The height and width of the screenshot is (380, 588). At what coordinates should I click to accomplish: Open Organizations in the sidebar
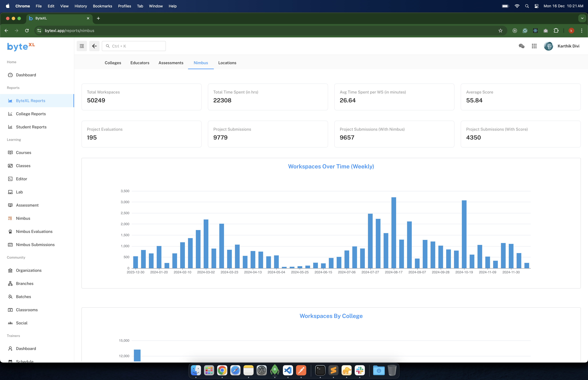coord(29,270)
